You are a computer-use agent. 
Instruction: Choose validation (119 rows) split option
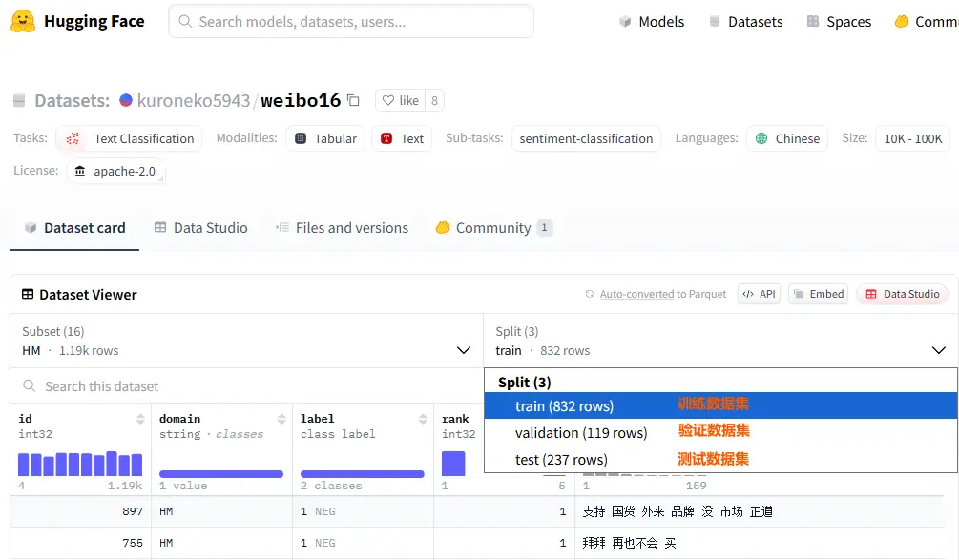[x=580, y=433]
